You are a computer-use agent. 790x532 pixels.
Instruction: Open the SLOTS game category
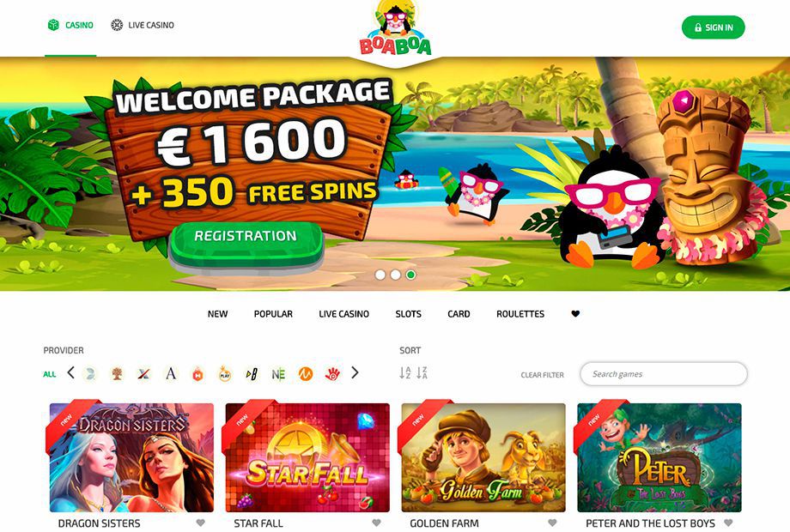click(x=408, y=313)
